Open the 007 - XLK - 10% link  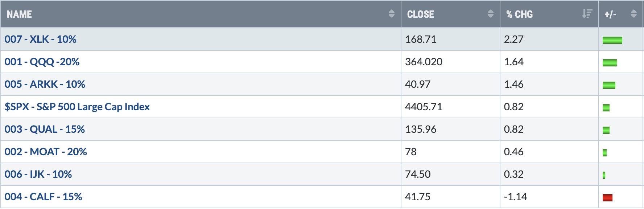click(40, 39)
